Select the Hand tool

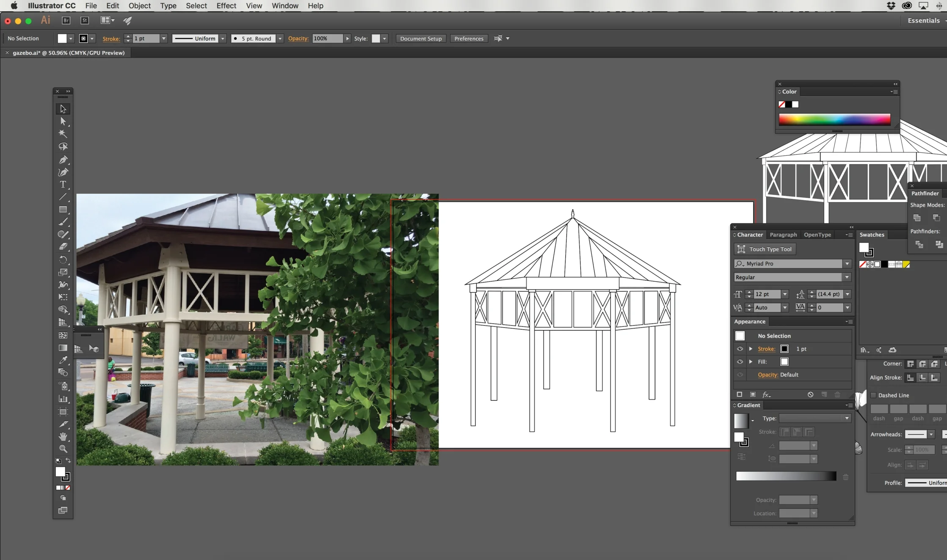pyautogui.click(x=63, y=436)
